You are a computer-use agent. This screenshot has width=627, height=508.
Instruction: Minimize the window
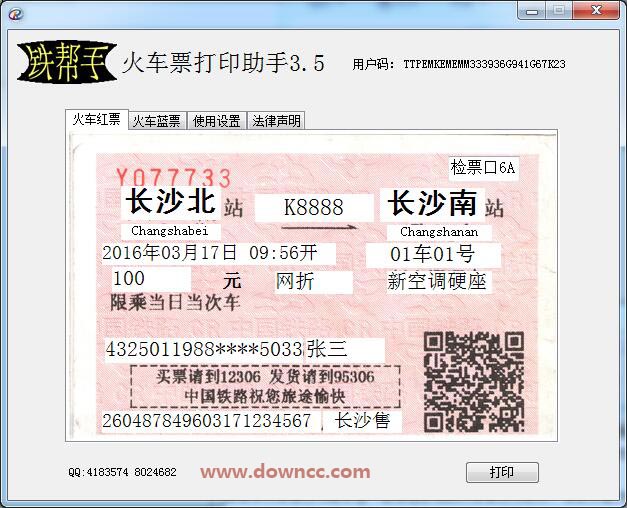(x=531, y=11)
